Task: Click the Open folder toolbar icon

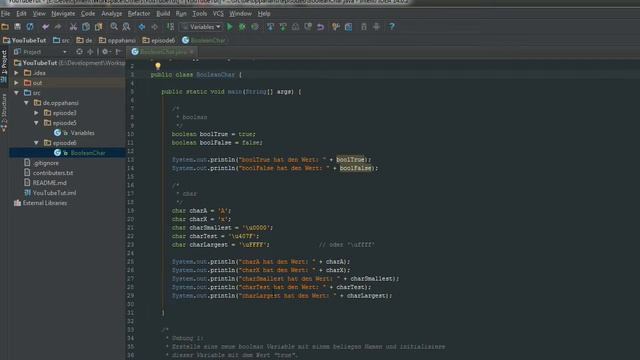Action: coord(5,27)
